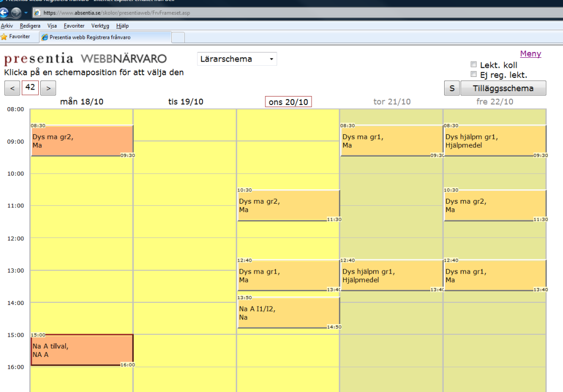Viewport: 563px width, 392px height.
Task: Enable the Lekt. koll checkbox
Action: point(474,65)
